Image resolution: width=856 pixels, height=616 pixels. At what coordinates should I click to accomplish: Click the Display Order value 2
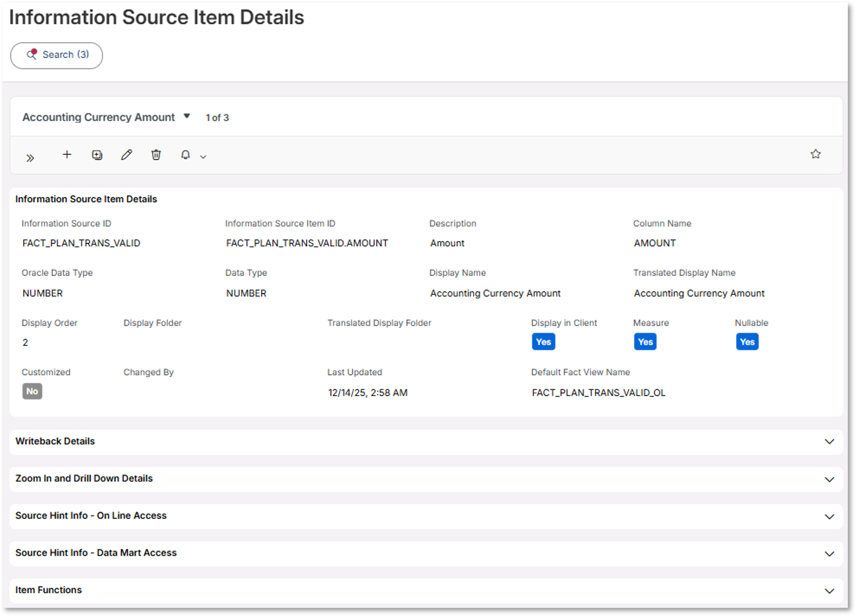click(x=25, y=342)
